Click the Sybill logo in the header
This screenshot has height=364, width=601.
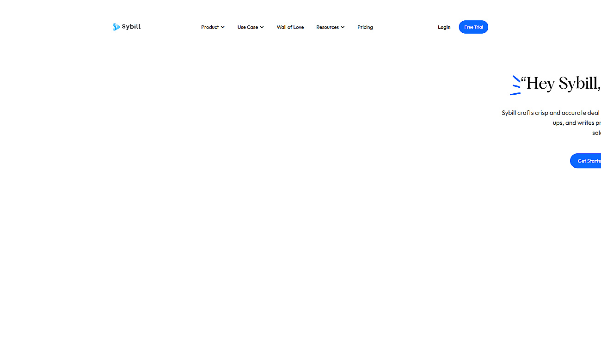coord(127,27)
